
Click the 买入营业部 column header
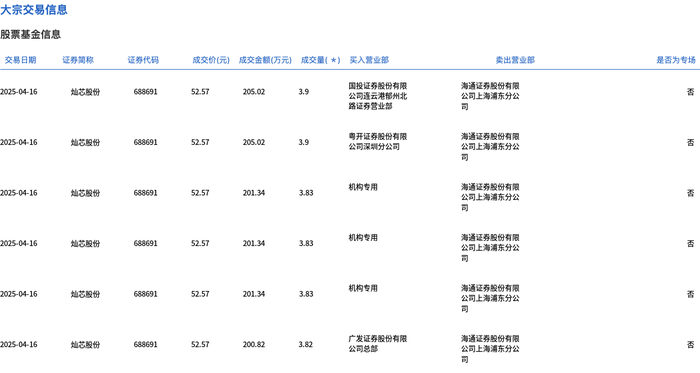click(369, 60)
